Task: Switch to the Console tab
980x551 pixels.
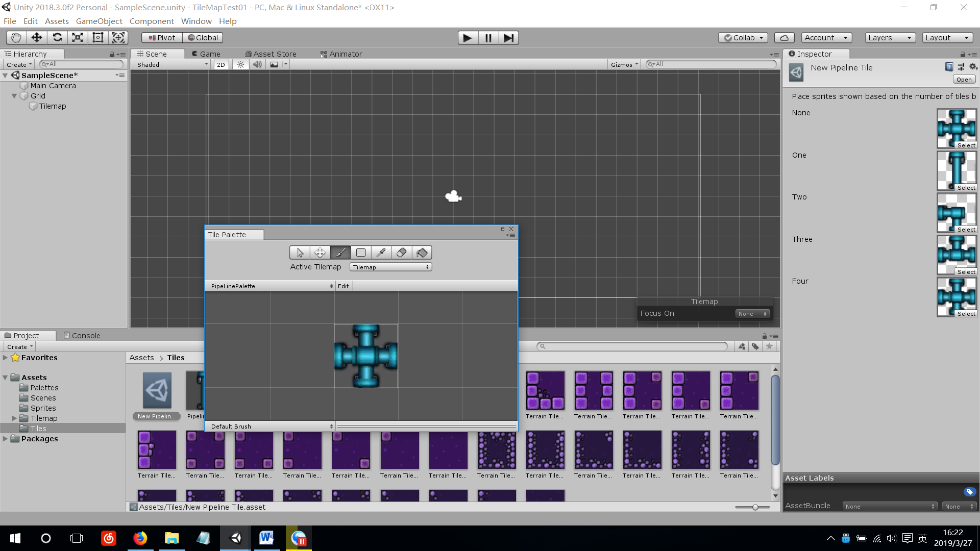Action: tap(82, 335)
